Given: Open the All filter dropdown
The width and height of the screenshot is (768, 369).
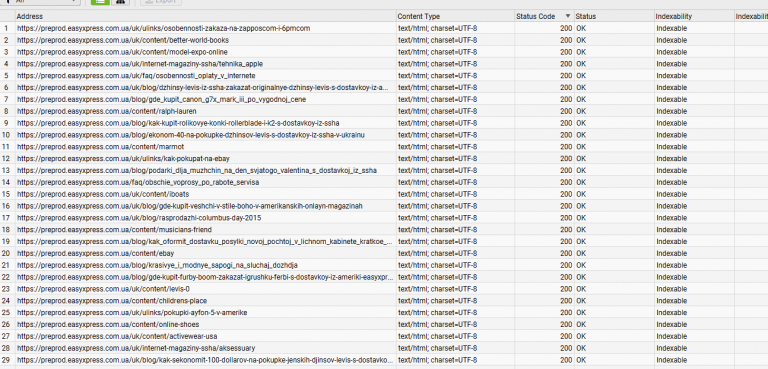Looking at the screenshot, I should tap(40, 2).
